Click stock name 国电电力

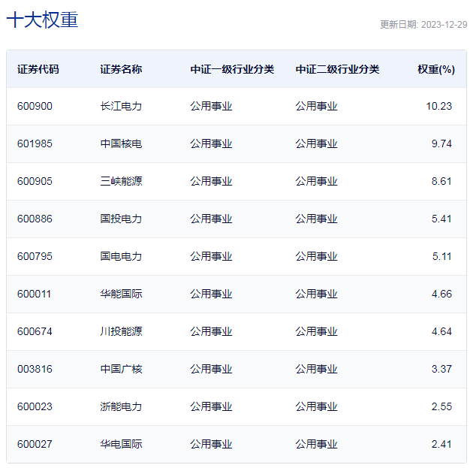[x=121, y=256]
